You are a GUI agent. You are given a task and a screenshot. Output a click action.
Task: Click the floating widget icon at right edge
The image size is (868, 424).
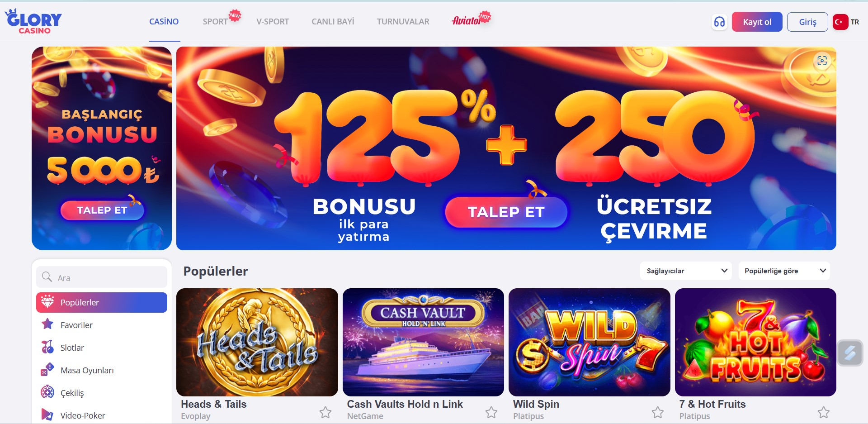tap(850, 353)
